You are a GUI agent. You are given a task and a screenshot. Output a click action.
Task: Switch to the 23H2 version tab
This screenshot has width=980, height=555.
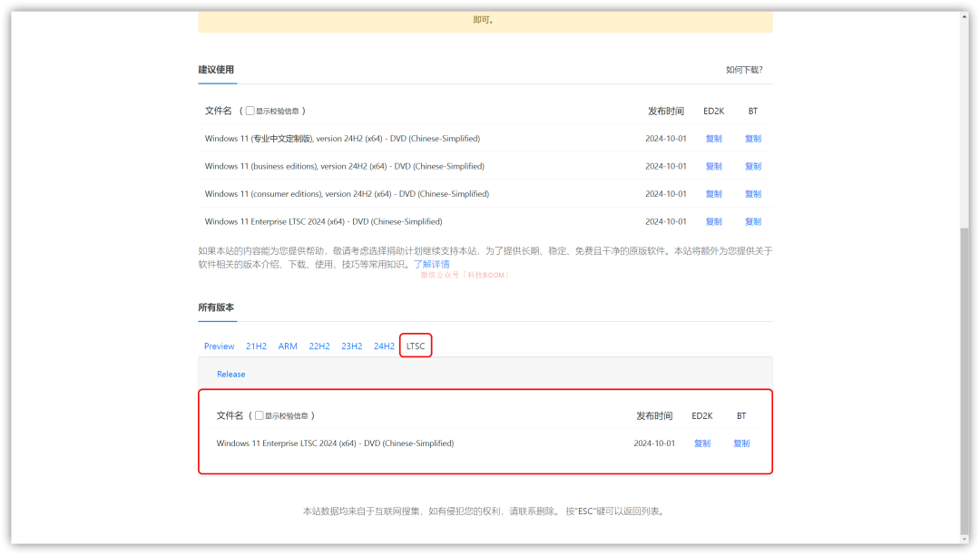352,346
